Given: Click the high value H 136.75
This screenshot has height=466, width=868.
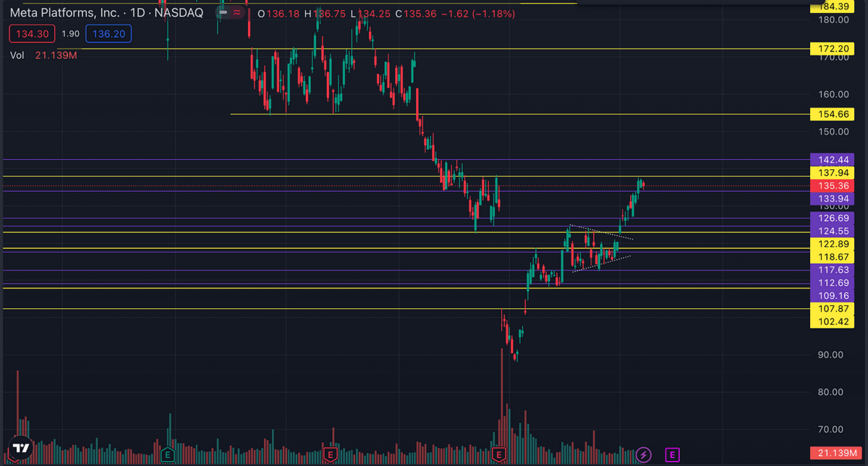Looking at the screenshot, I should pos(324,14).
